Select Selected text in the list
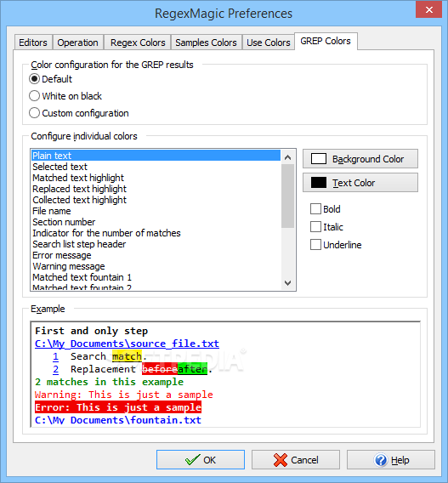The image size is (448, 483). (x=156, y=167)
